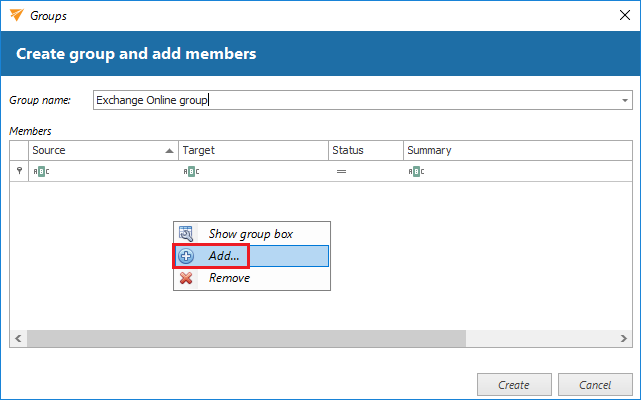Click the equals icon in Status filter
This screenshot has width=641, height=400.
click(x=341, y=171)
